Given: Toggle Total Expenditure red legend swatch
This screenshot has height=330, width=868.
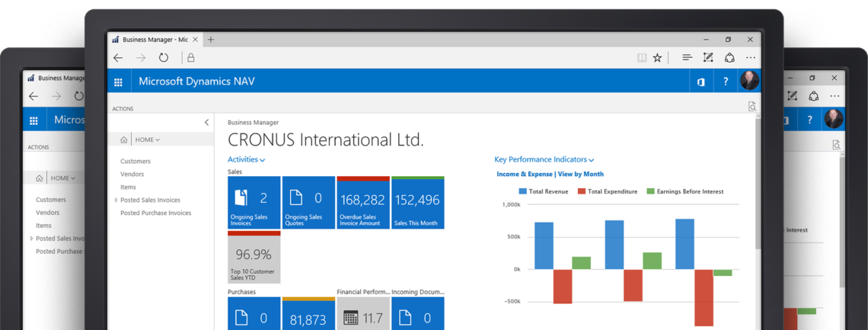Looking at the screenshot, I should point(581,191).
